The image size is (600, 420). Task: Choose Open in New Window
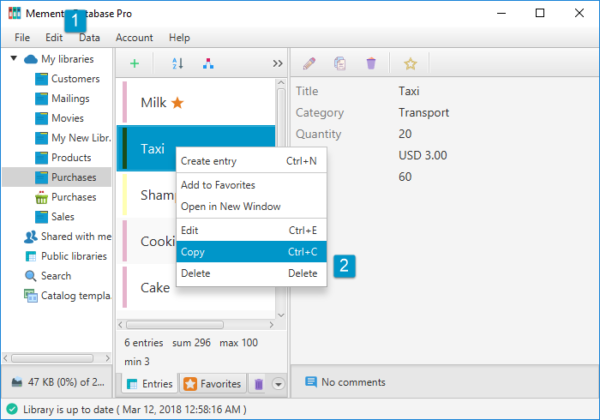click(251, 207)
